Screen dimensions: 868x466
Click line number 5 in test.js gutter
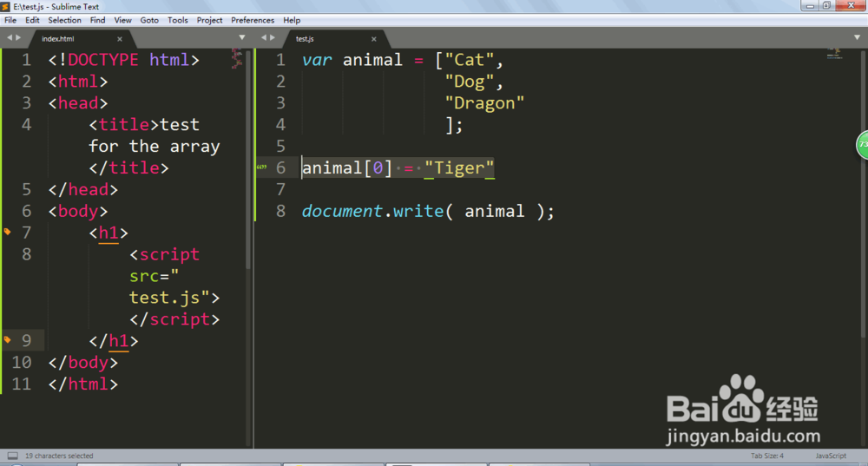coord(280,146)
